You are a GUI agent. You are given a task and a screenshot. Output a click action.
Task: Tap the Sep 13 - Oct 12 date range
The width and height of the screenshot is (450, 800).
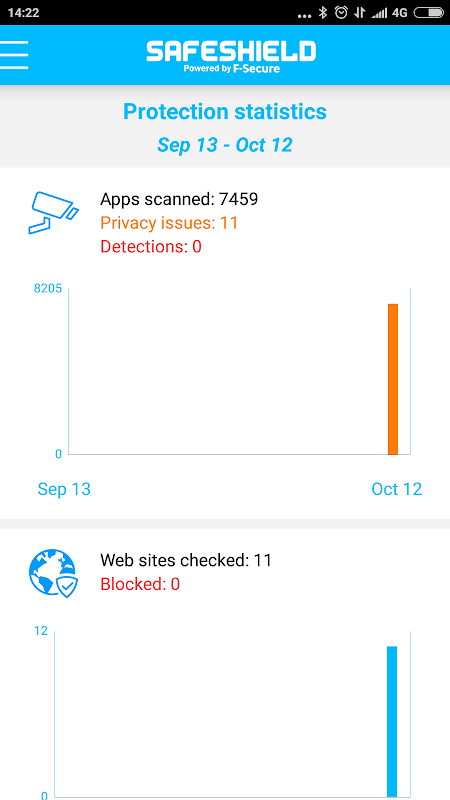point(225,145)
